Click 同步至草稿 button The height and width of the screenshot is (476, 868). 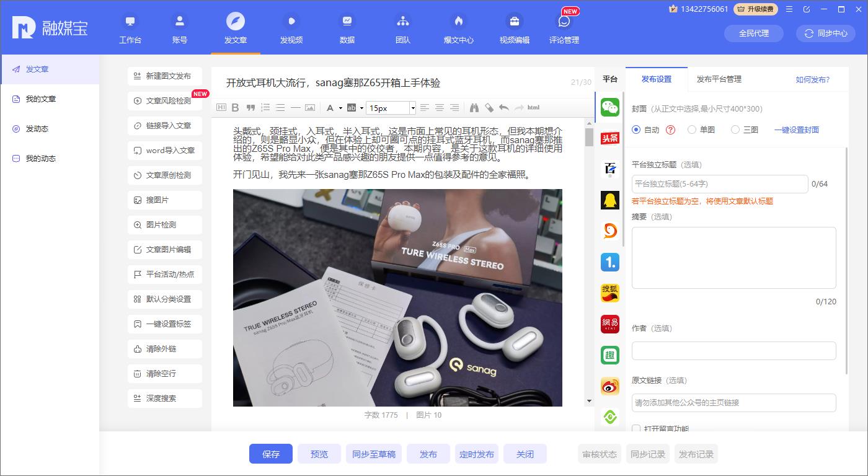click(374, 454)
